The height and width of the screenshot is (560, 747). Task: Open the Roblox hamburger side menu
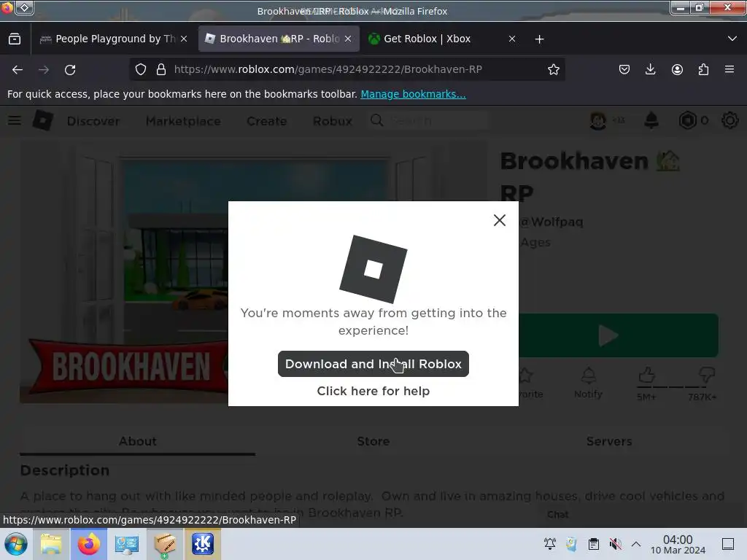[x=15, y=120]
